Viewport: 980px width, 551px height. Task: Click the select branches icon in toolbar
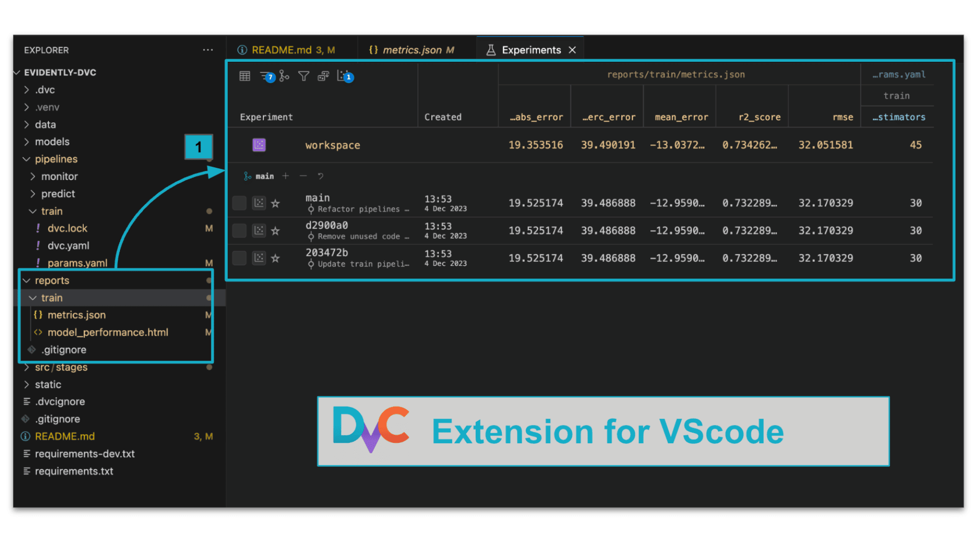pos(284,77)
